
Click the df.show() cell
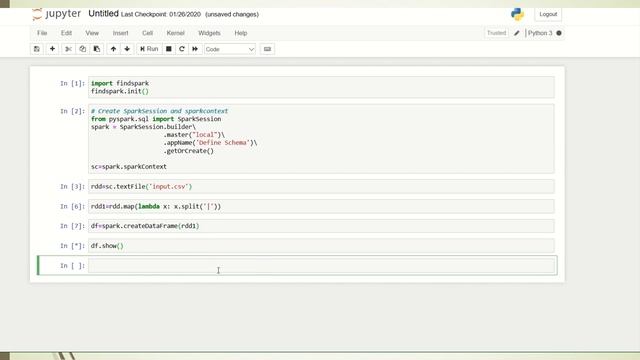point(322,246)
